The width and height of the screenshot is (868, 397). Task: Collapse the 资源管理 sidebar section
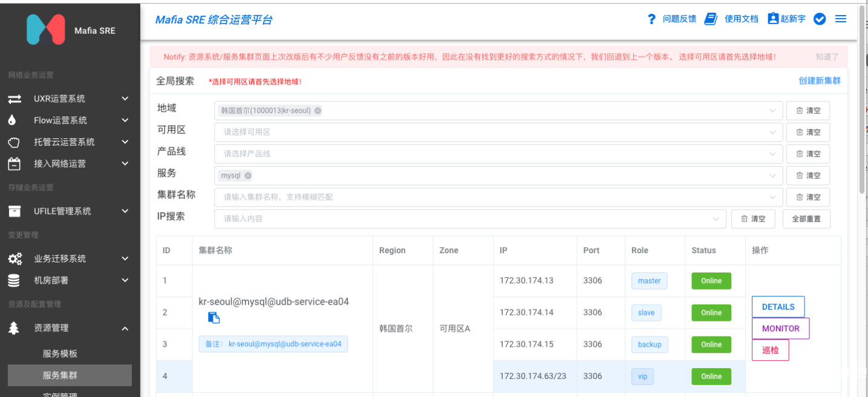click(125, 328)
